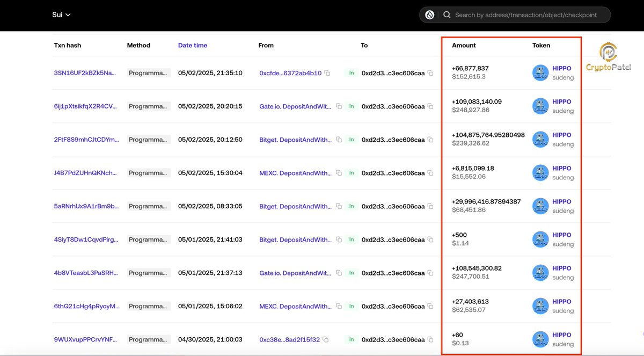Open Bitget sender at 08:33:05 row
This screenshot has width=644, height=356.
pyautogui.click(x=295, y=206)
